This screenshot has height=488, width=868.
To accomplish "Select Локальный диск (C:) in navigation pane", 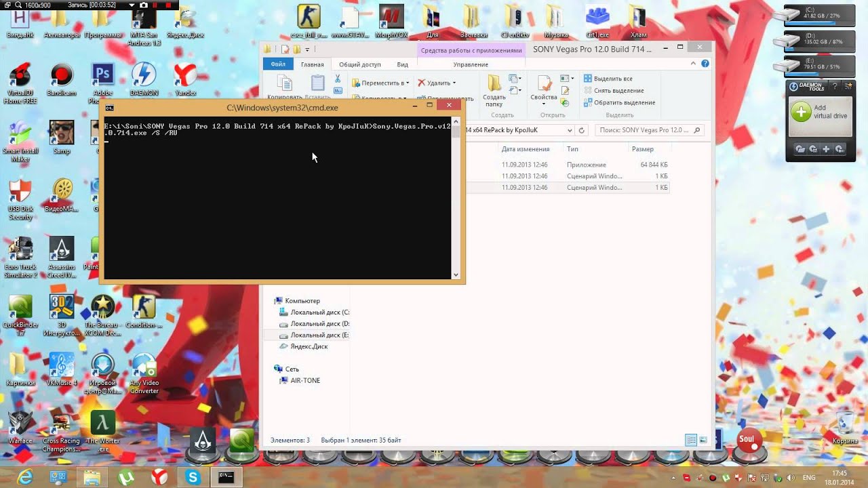I will 315,312.
